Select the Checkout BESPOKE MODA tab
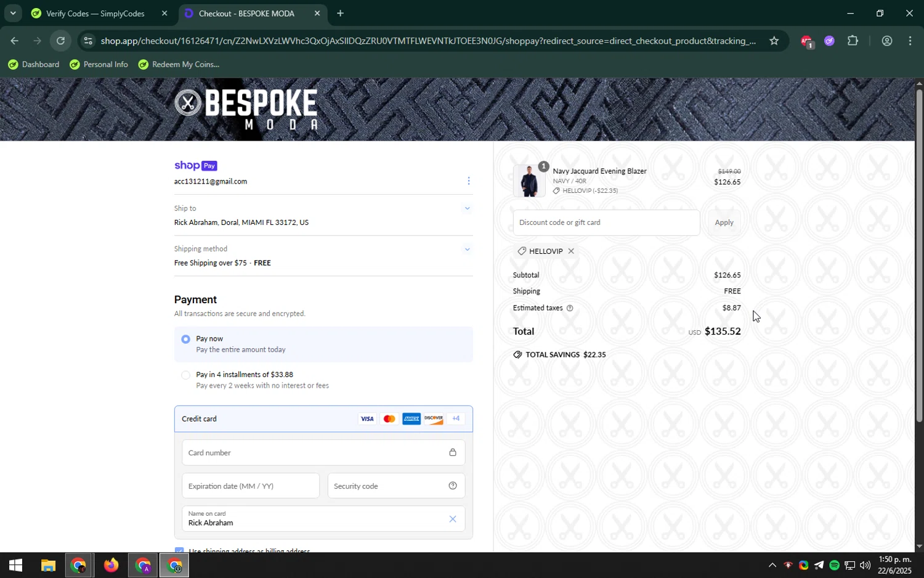This screenshot has width=924, height=578. (x=246, y=14)
